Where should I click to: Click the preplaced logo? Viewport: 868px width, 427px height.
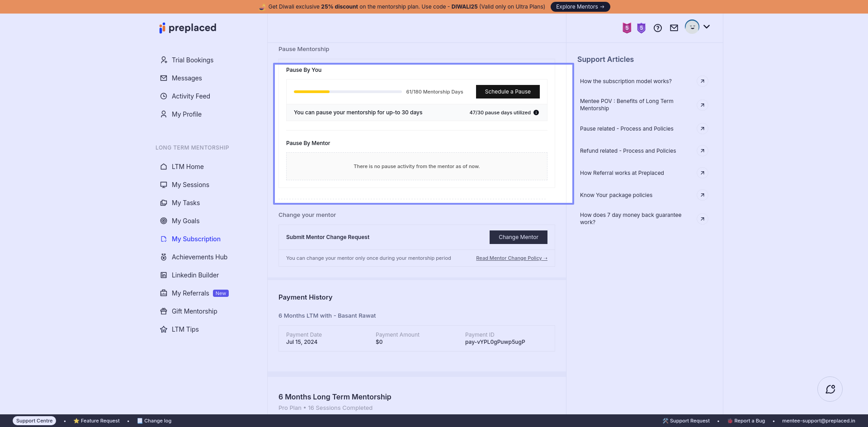coord(188,28)
